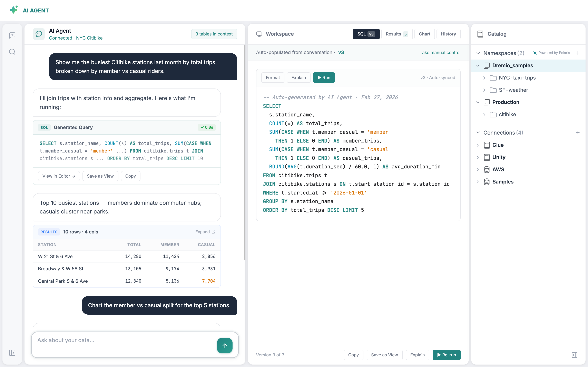The image size is (588, 367).
Task: Click the AI Agent sparkle logo
Action: click(14, 10)
